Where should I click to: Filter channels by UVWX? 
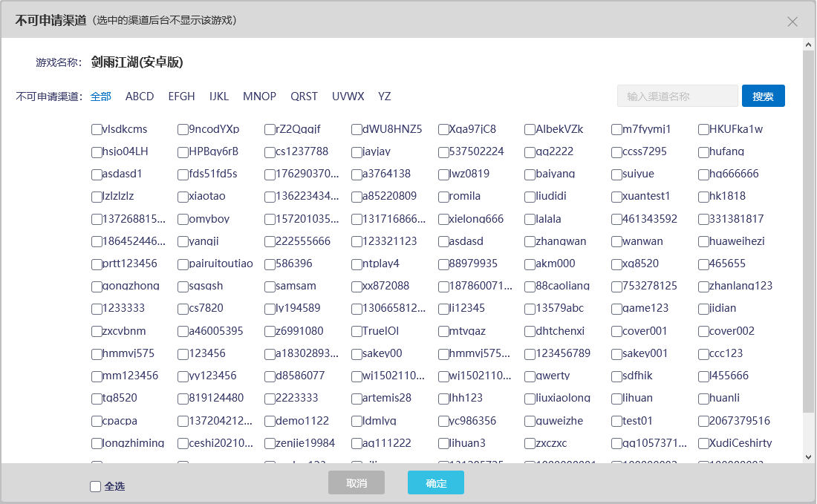click(x=348, y=96)
